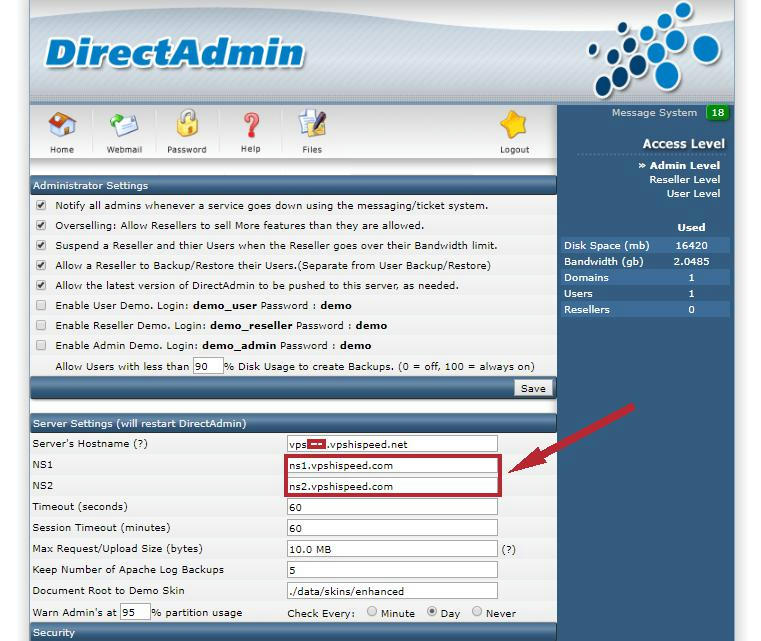Switch to Admin Level access
This screenshot has height=641, width=761.
click(x=684, y=165)
